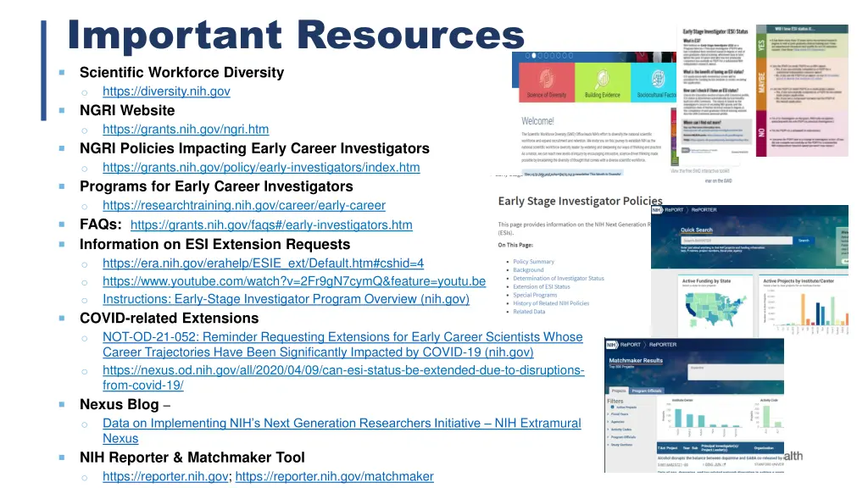Click NGRI Policies Impacting Early Career Investigators heading
This screenshot has height=488, width=868.
tap(254, 149)
